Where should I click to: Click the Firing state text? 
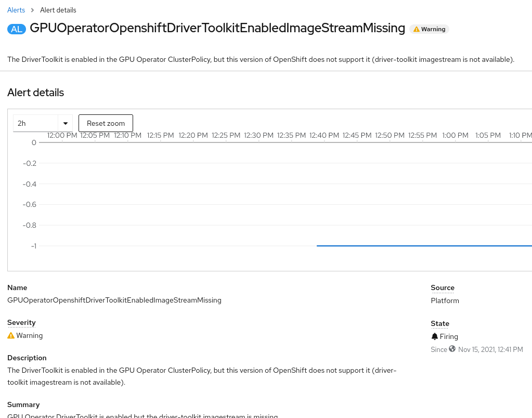click(449, 336)
